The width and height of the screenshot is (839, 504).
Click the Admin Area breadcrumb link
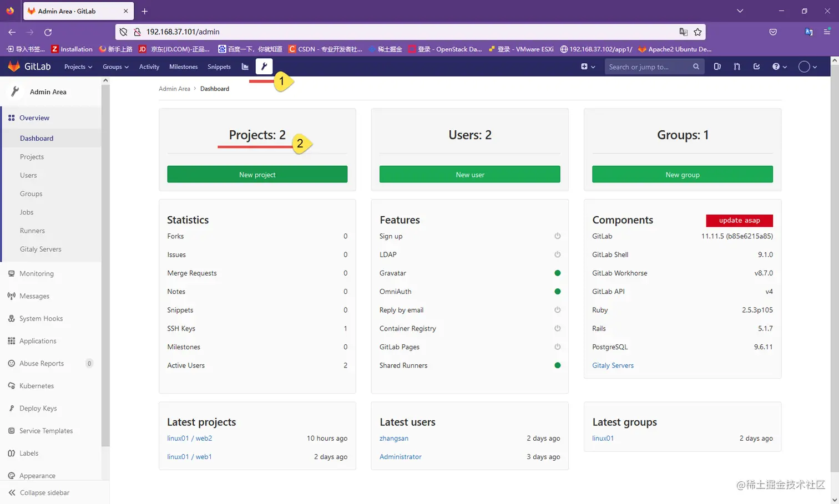click(174, 89)
